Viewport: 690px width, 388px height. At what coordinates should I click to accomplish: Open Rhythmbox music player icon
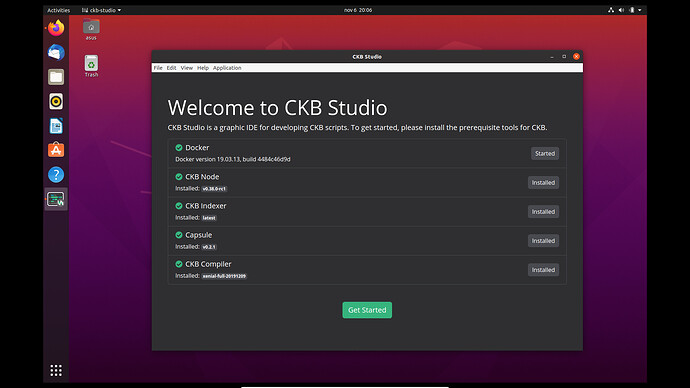tap(56, 102)
